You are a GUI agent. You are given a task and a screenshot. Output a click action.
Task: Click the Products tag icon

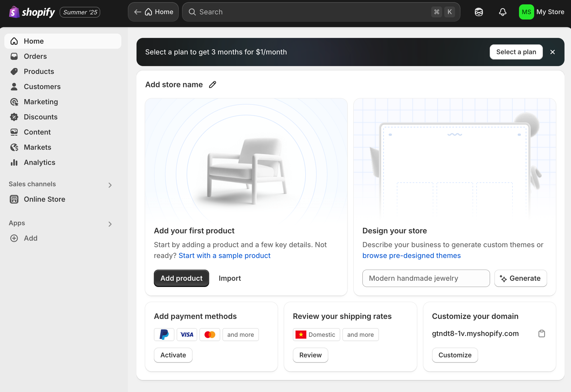point(14,71)
